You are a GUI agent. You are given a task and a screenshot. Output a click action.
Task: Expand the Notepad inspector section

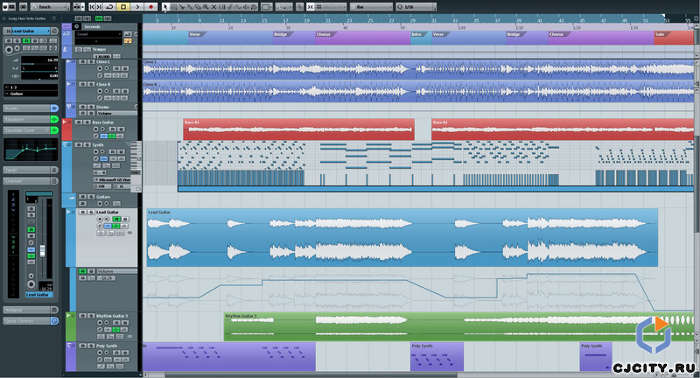(x=27, y=310)
